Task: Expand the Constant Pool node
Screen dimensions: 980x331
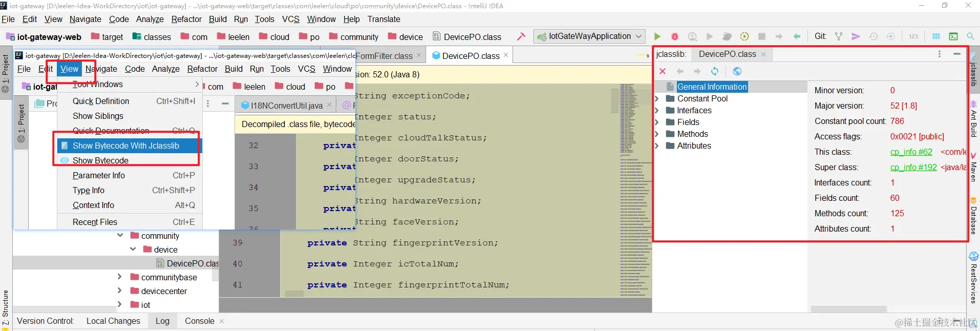Action: (657, 98)
